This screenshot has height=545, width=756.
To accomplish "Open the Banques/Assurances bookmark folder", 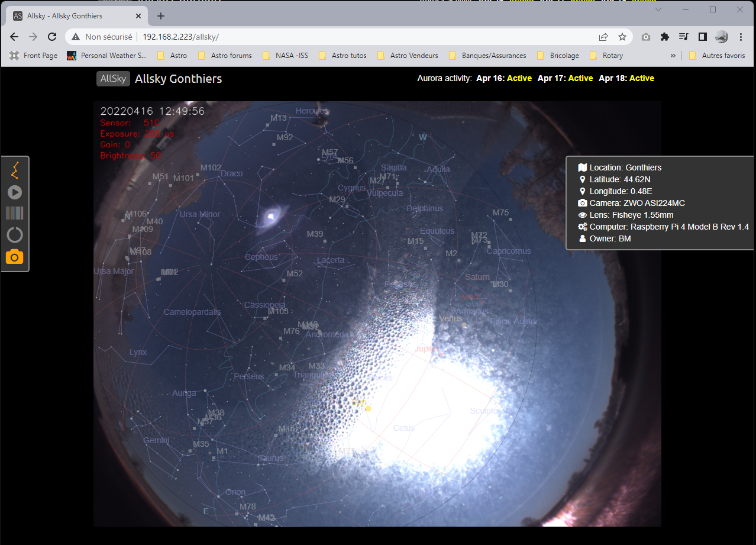I will (487, 56).
